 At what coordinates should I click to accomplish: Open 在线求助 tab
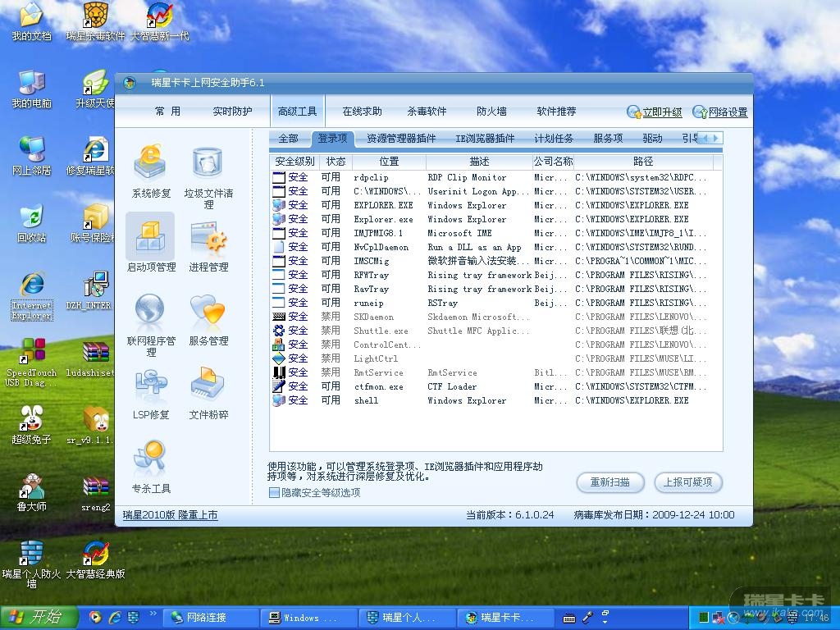coord(362,112)
